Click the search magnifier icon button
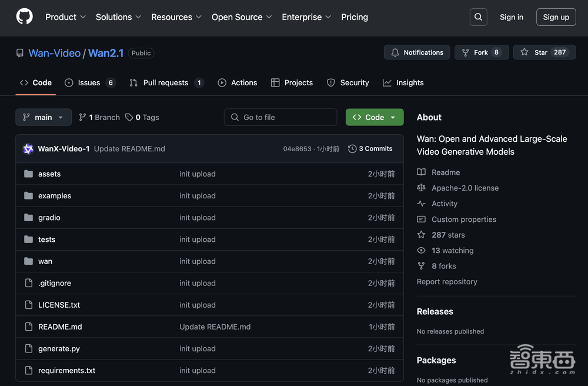The image size is (588, 386). pos(479,17)
